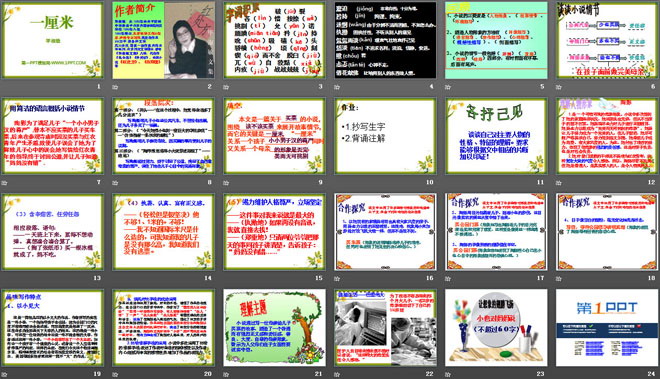Click the animation star icon below slide 12
Image resolution: width=660 pixels, height=379 pixels.
pos(559,183)
